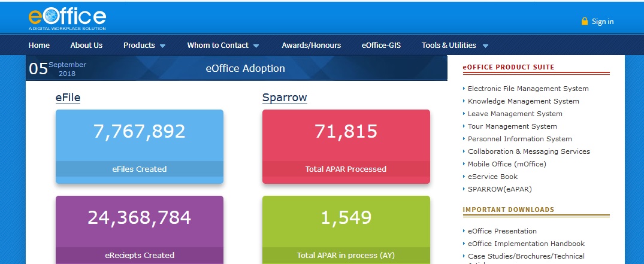Open the Awards/Honours page
Viewport: 644px width, 264px height.
click(311, 45)
